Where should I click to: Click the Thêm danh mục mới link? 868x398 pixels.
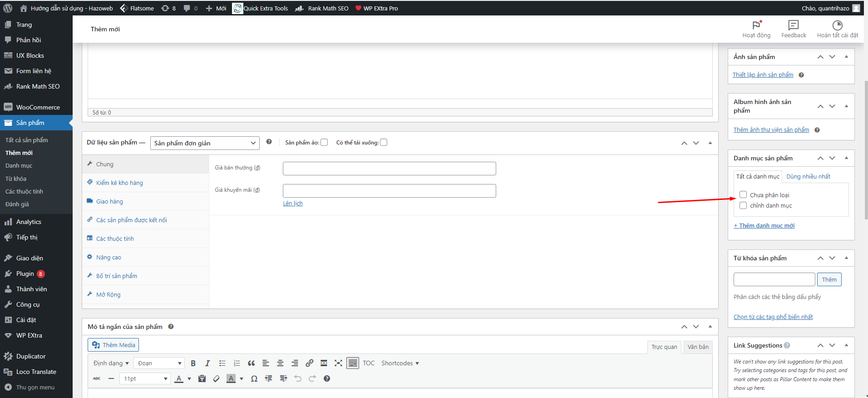pos(764,225)
